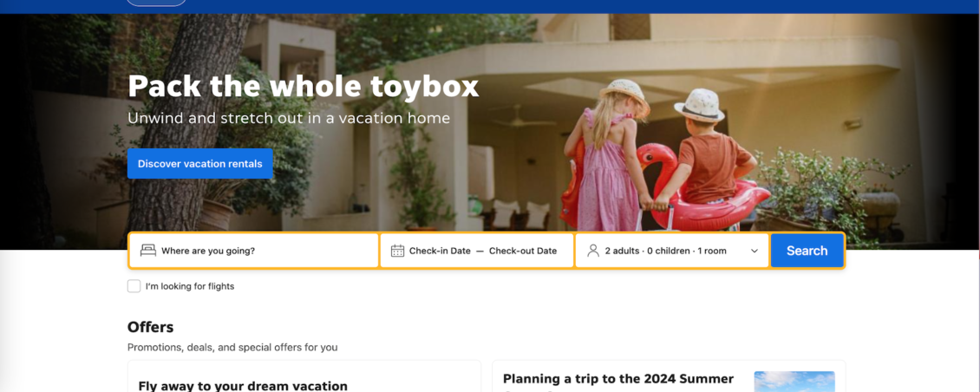Open the 2 adults · 0 children · 1 room selector
Viewport: 980px width, 392px height.
672,251
